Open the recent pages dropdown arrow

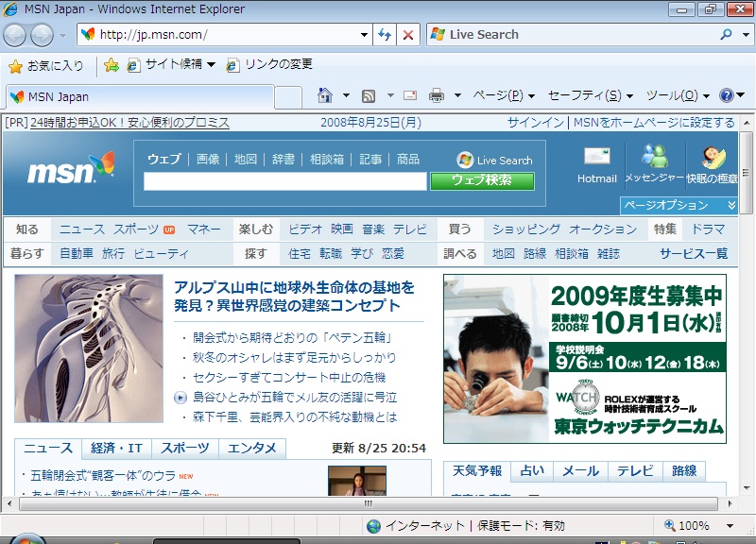[x=62, y=36]
